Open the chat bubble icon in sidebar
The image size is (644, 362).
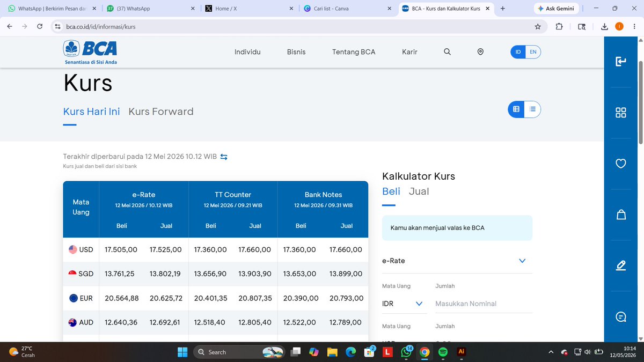pyautogui.click(x=621, y=316)
